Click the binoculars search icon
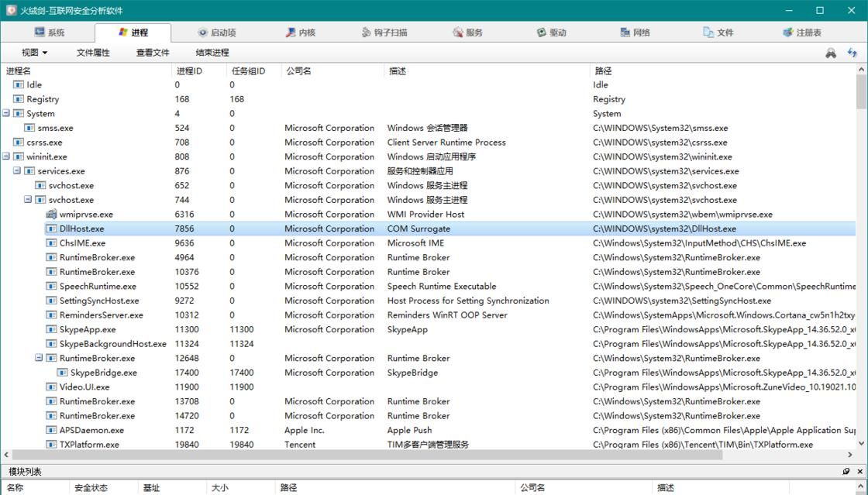The image size is (868, 495). (830, 53)
